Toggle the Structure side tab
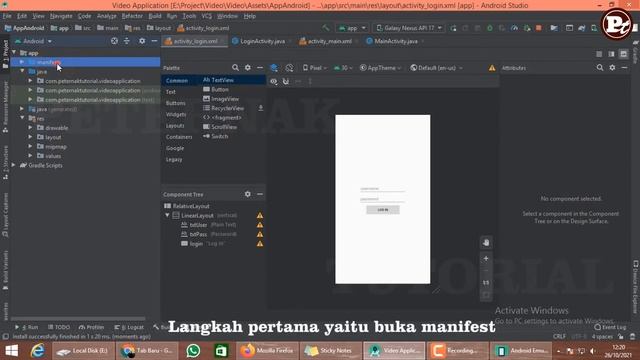Screen dimensions: 640x360 click(x=5, y=163)
